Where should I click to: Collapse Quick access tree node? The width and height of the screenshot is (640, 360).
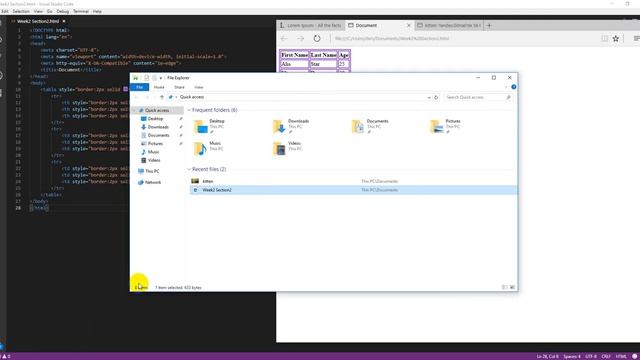134,110
